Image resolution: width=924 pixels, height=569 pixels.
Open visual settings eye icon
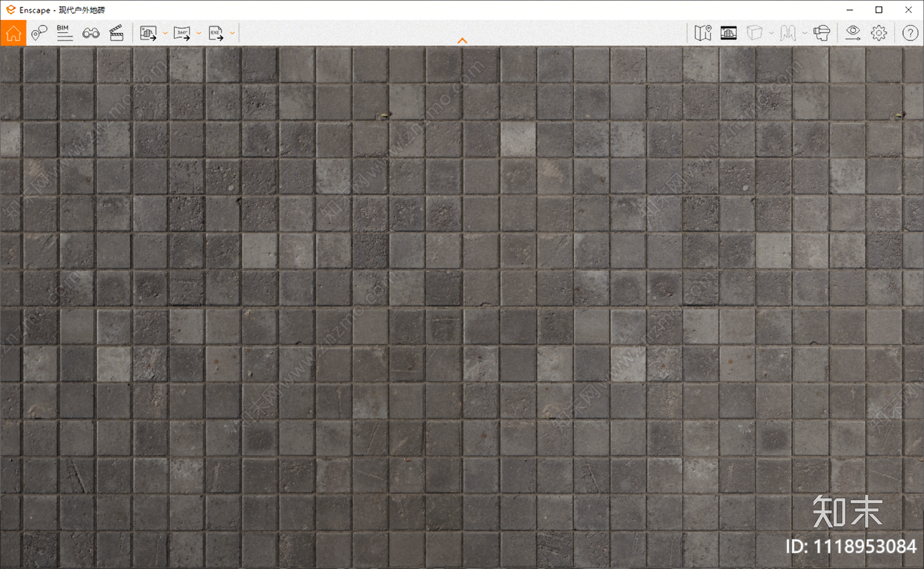pos(853,33)
